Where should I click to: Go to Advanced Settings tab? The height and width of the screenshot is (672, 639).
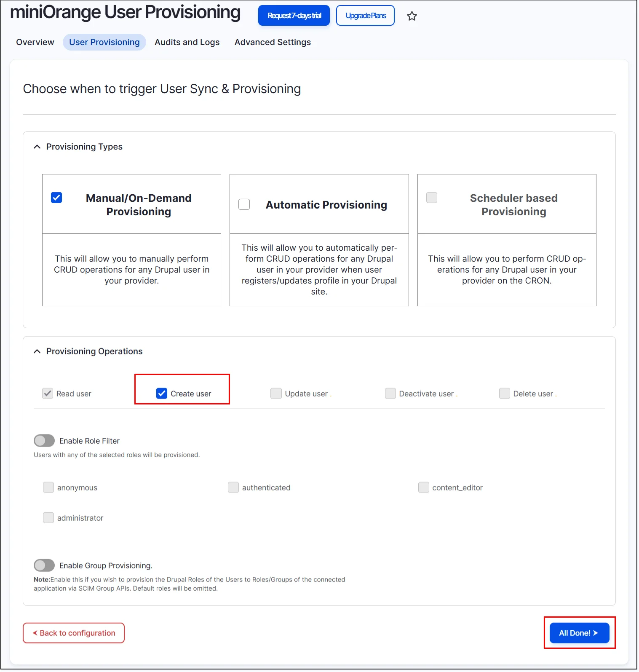[x=273, y=42]
